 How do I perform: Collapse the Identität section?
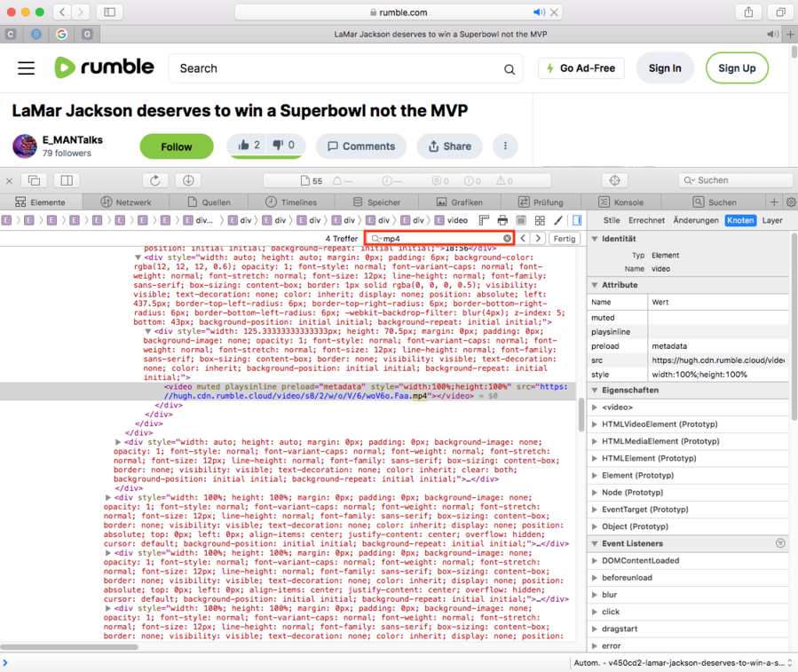click(x=593, y=239)
